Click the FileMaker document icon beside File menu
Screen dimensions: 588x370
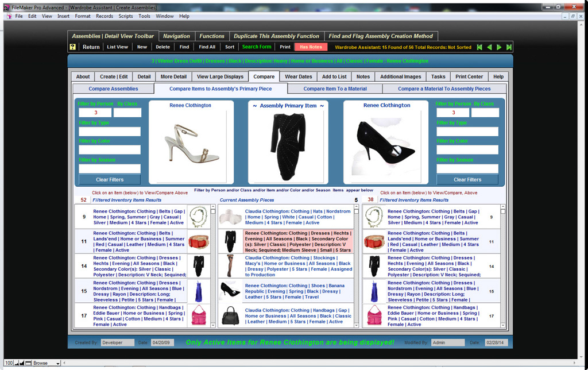coord(9,16)
